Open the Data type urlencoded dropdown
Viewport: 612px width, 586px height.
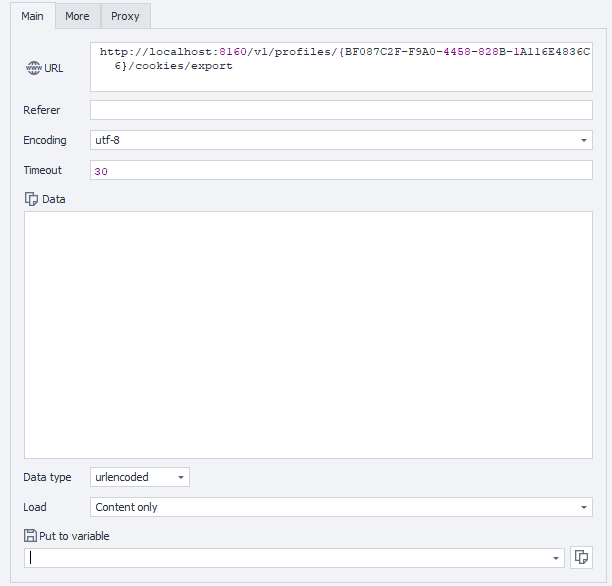click(180, 478)
